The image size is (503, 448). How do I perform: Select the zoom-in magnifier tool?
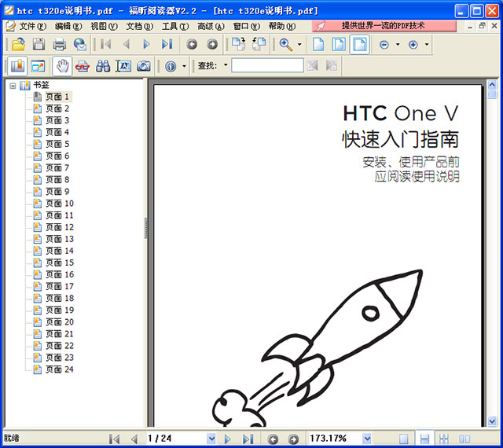[286, 44]
